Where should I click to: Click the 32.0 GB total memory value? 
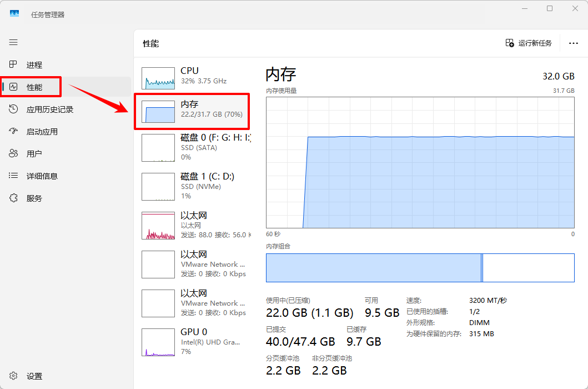(559, 76)
